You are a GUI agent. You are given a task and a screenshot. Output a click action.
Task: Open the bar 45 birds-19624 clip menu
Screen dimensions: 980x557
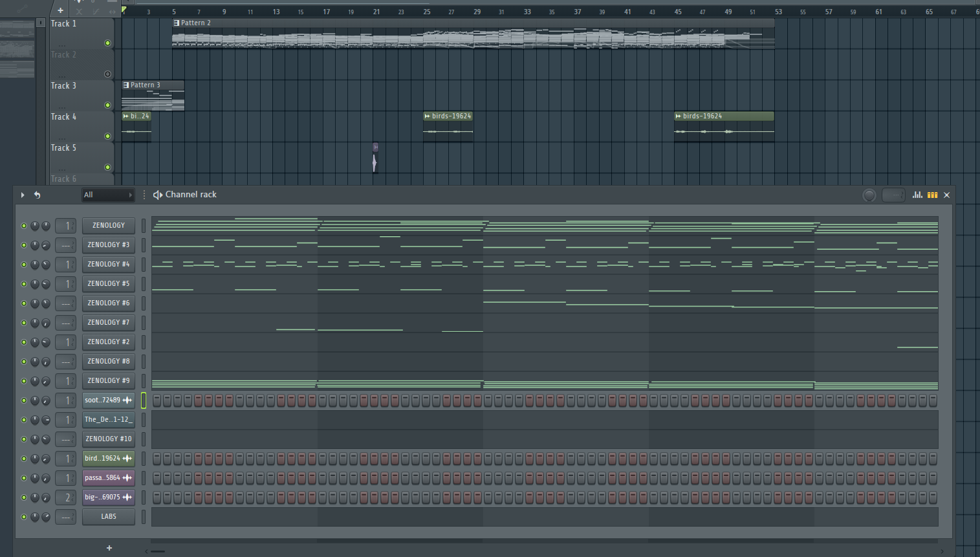(678, 116)
